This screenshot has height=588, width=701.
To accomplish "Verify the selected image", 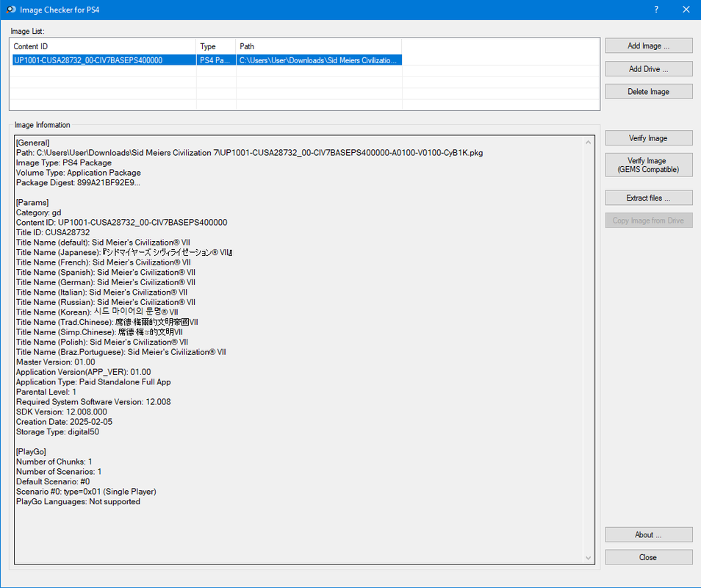I will click(x=649, y=138).
